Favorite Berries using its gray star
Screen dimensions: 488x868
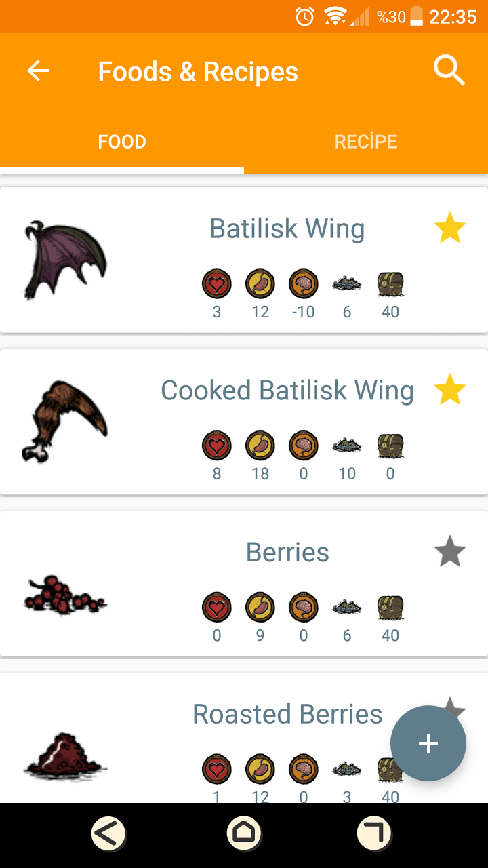450,552
